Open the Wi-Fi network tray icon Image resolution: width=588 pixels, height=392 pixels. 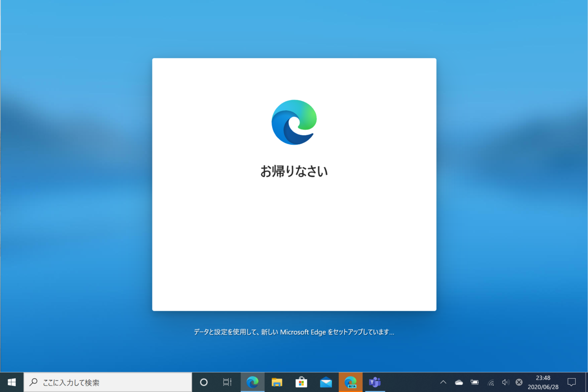pyautogui.click(x=490, y=382)
